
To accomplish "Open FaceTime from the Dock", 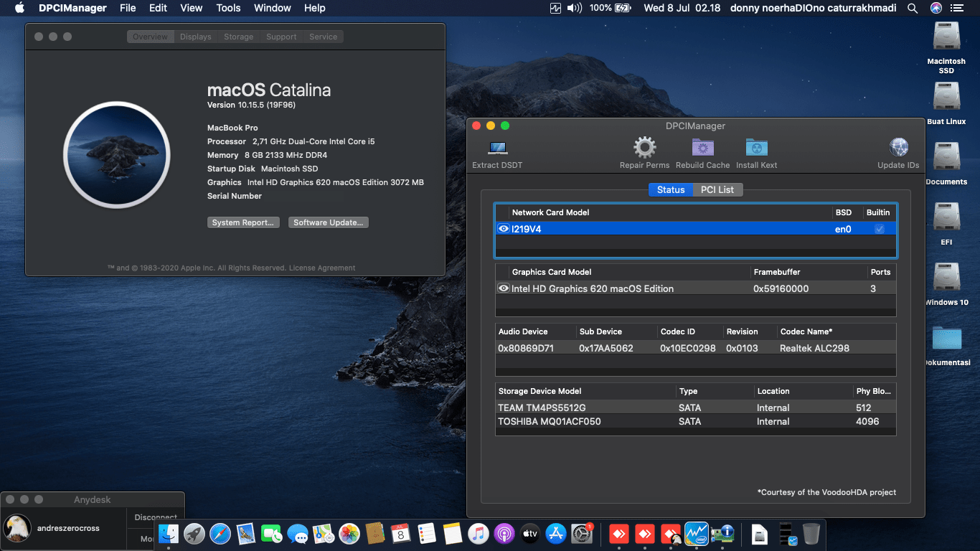I will [272, 533].
